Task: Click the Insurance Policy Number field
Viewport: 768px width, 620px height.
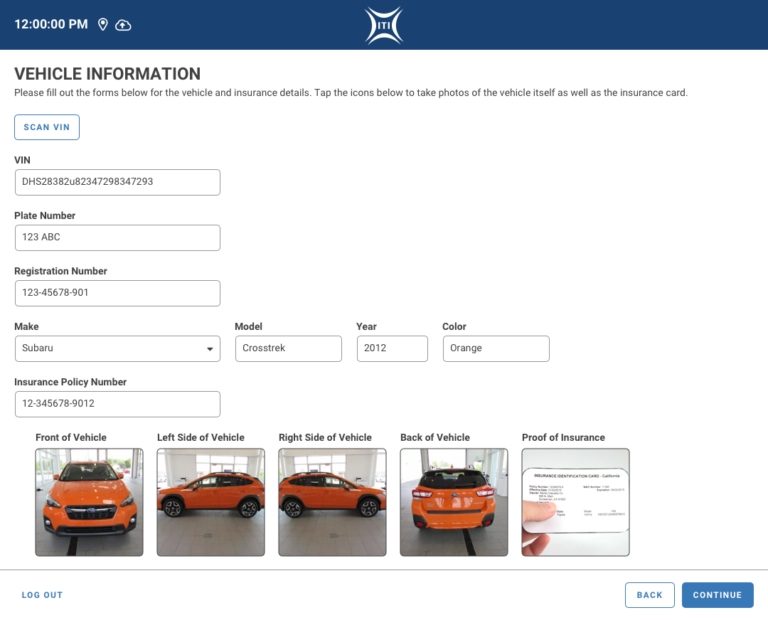Action: tap(117, 404)
